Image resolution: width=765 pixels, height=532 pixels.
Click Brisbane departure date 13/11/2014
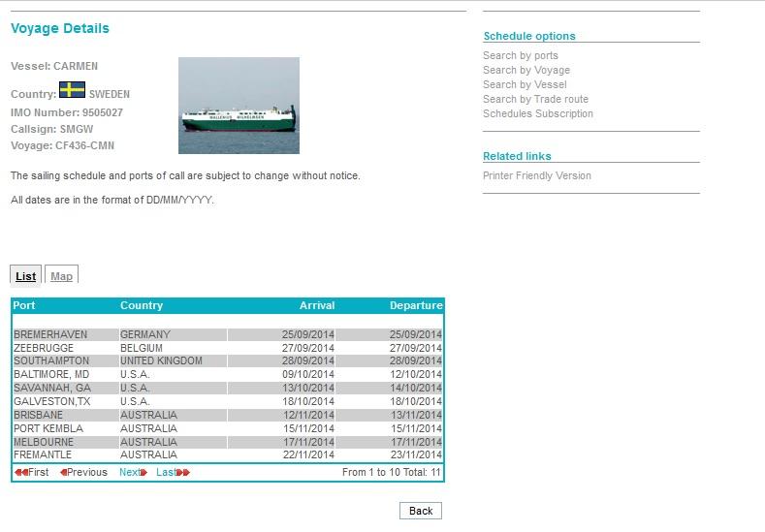[x=416, y=415]
